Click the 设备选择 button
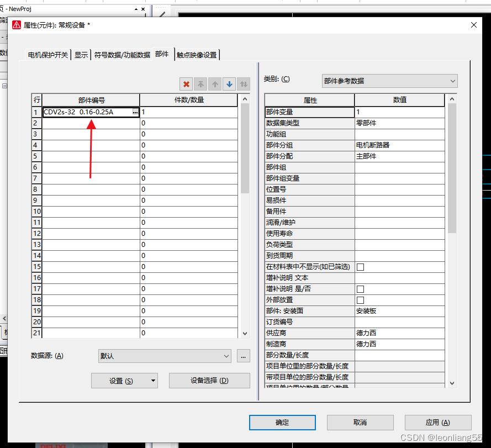The height and width of the screenshot is (448, 491). pos(209,381)
